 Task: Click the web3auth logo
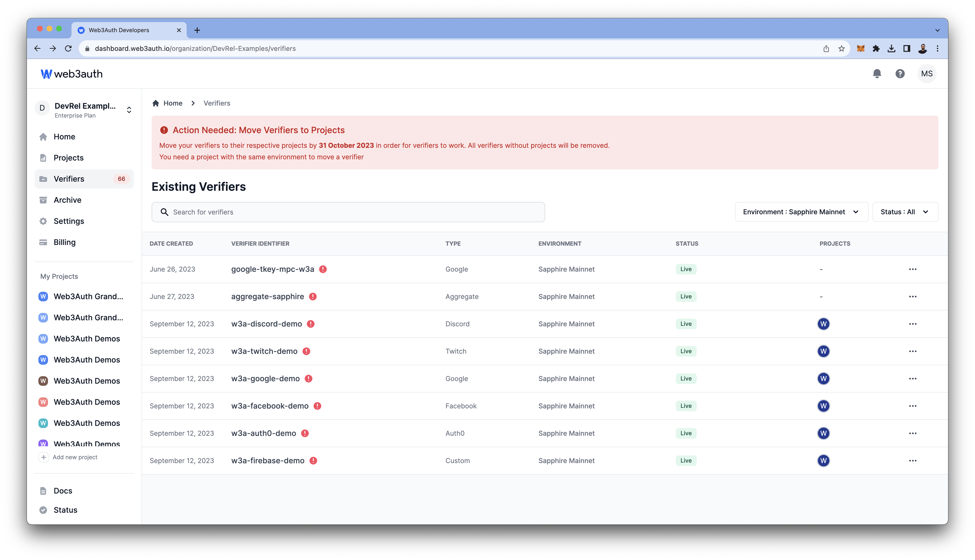click(x=71, y=74)
